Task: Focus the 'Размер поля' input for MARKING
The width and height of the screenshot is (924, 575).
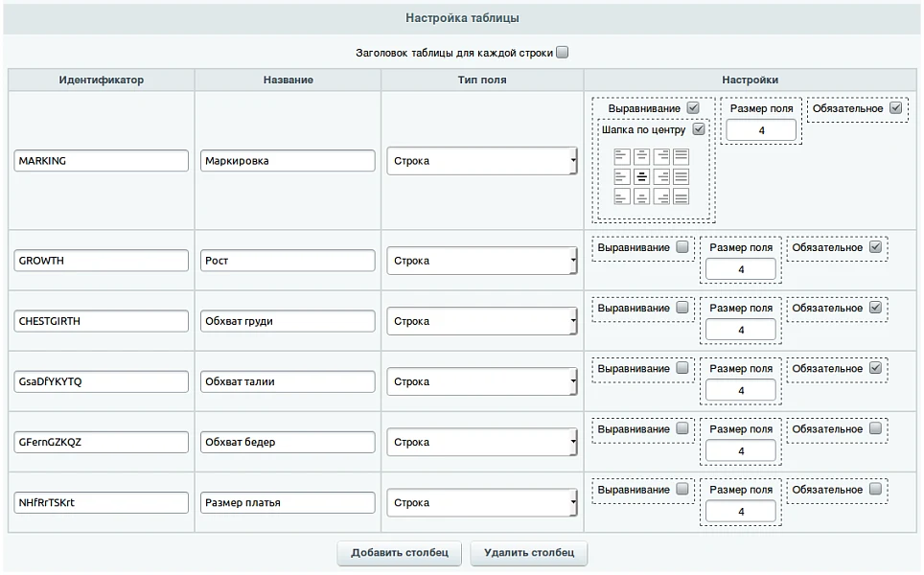Action: 761,130
